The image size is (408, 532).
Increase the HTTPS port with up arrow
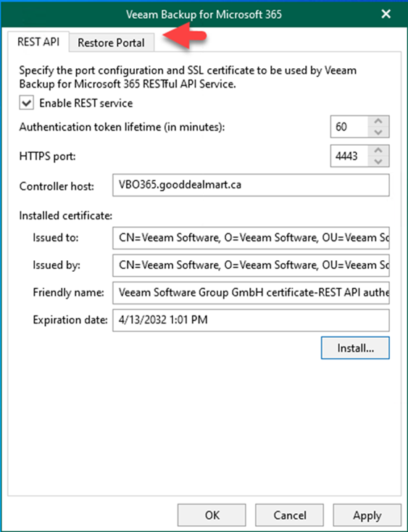point(378,150)
